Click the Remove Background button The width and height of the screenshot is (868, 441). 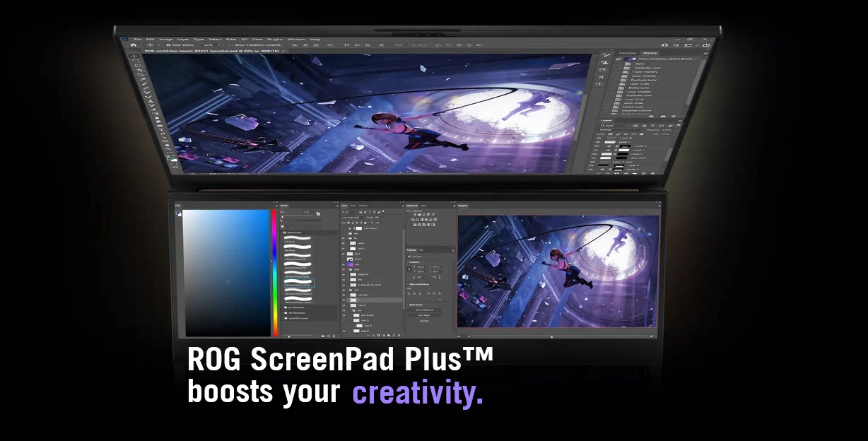click(424, 310)
